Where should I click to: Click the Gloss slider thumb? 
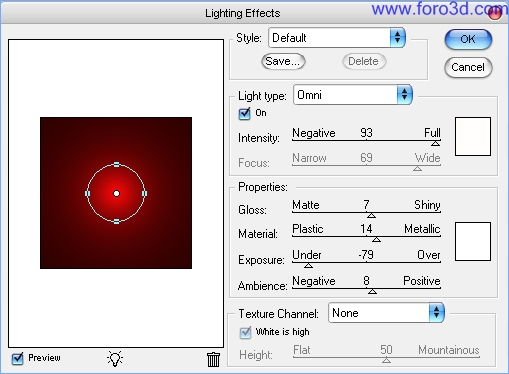(x=371, y=215)
